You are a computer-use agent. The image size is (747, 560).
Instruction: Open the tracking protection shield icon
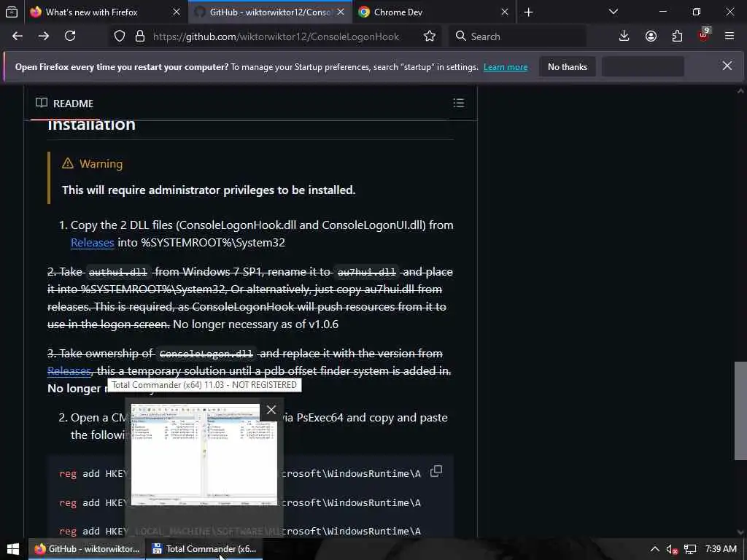pos(120,36)
